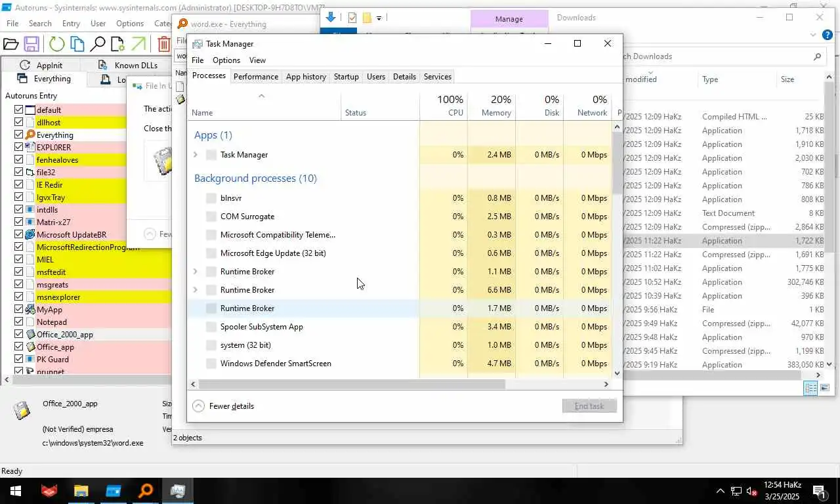
Task: Click the Task Manager taskbar icon
Action: (178, 490)
